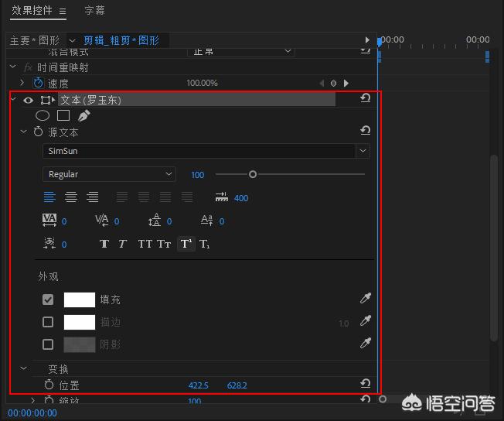The width and height of the screenshot is (504, 421).
Task: Hide the 文本 (罗玉东) layer with eye icon
Action: click(29, 101)
